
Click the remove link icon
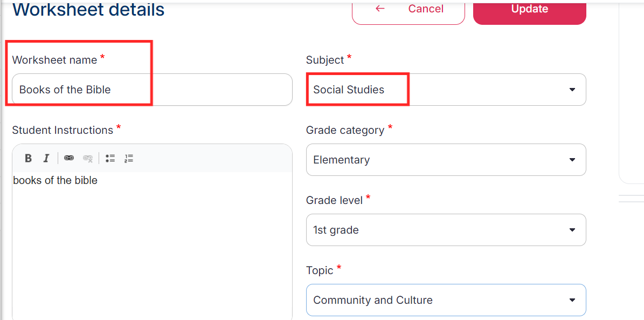pos(88,158)
